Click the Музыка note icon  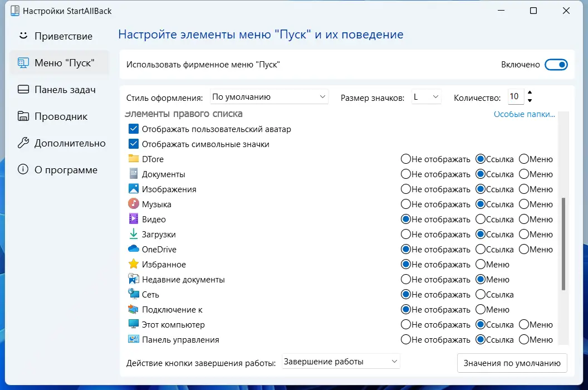(x=134, y=204)
